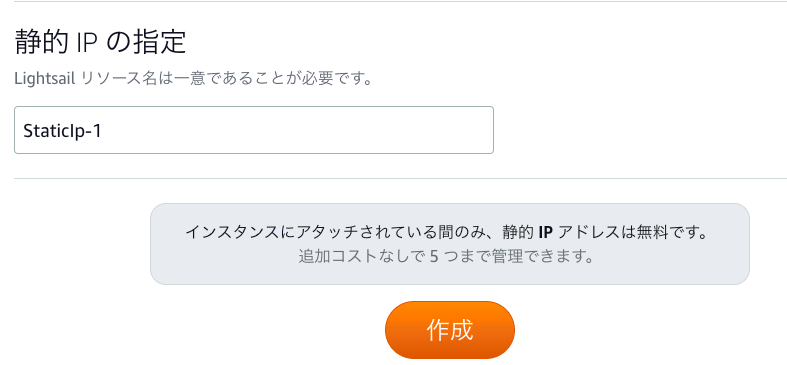Click the word Lightsail in the description
The image size is (787, 365).
(x=45, y=79)
